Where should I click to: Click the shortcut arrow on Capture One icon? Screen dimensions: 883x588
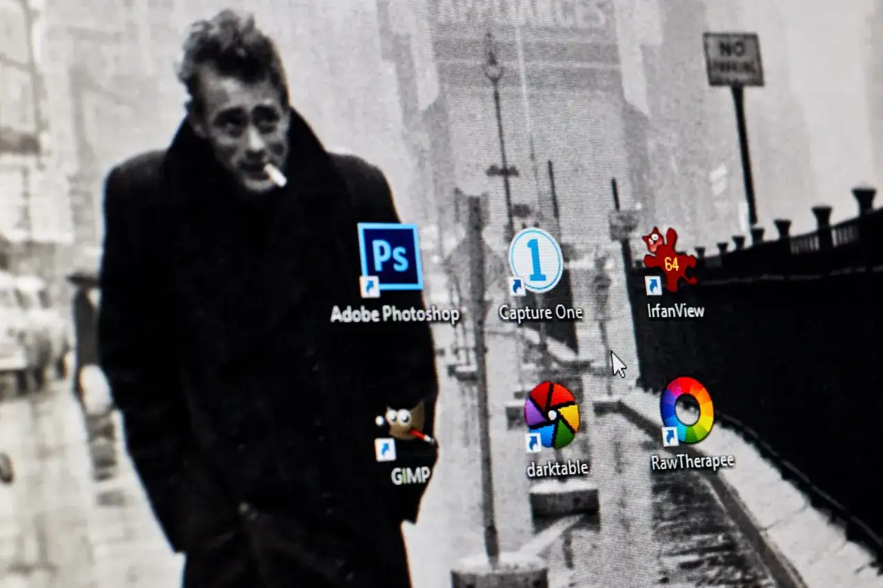(x=517, y=286)
